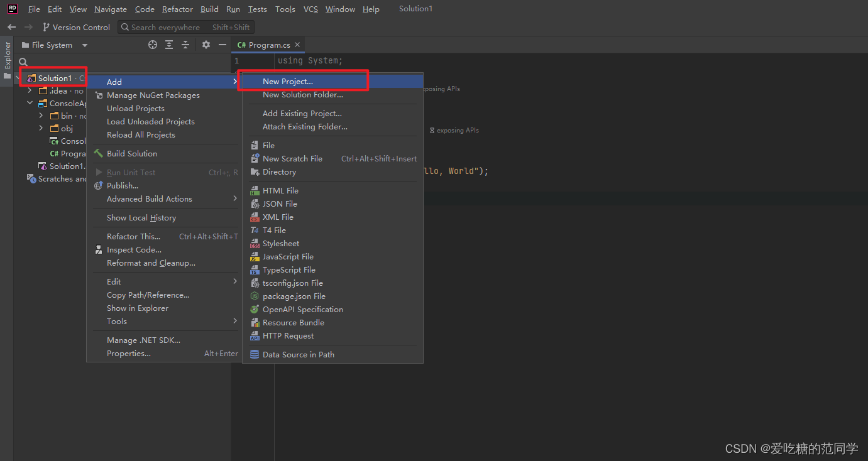The image size is (868, 461).
Task: Click Publish... in the context menu
Action: pyautogui.click(x=165, y=186)
